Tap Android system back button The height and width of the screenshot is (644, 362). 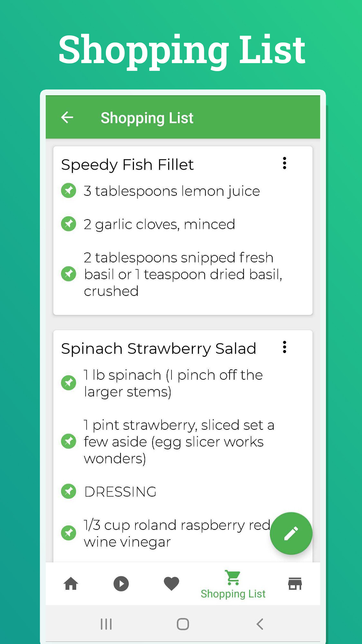[x=260, y=624]
